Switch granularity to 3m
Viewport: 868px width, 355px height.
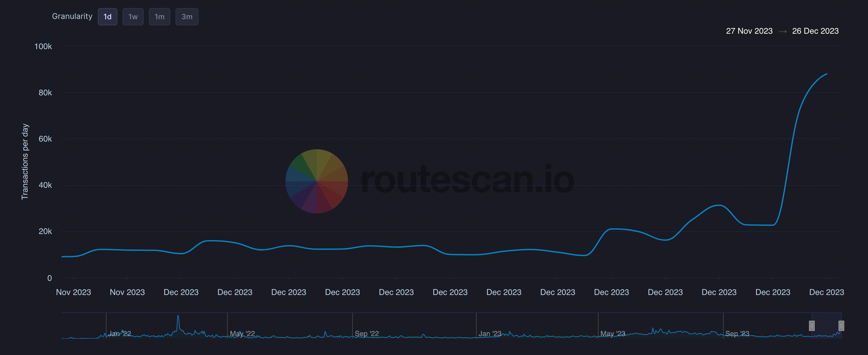187,16
